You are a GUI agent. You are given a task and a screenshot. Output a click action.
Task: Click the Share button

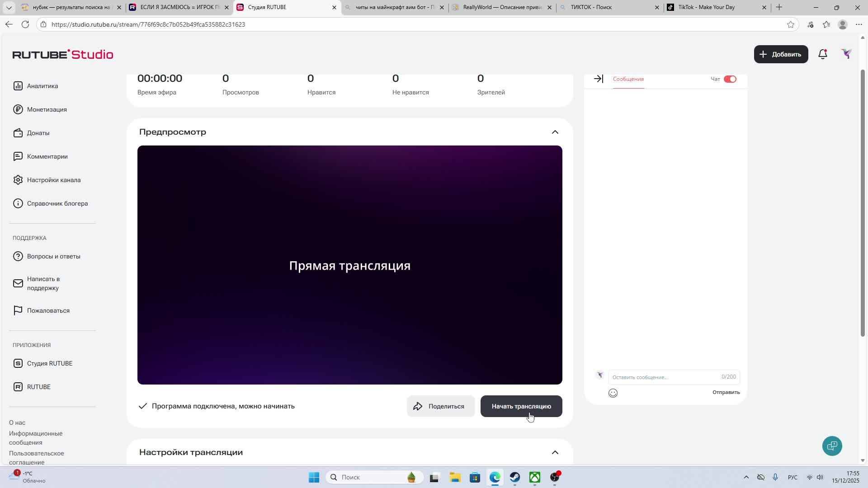[440, 406]
